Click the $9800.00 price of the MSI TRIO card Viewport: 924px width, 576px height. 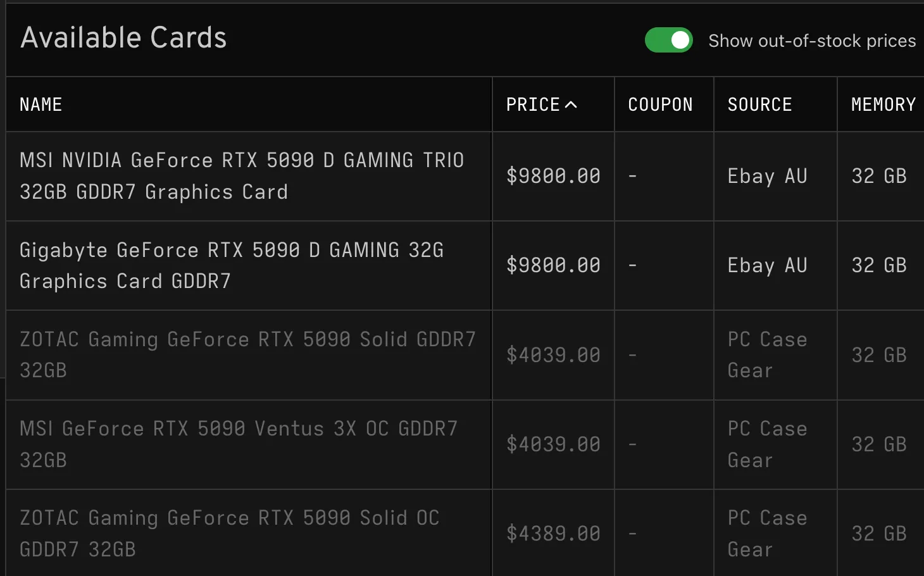pos(553,176)
